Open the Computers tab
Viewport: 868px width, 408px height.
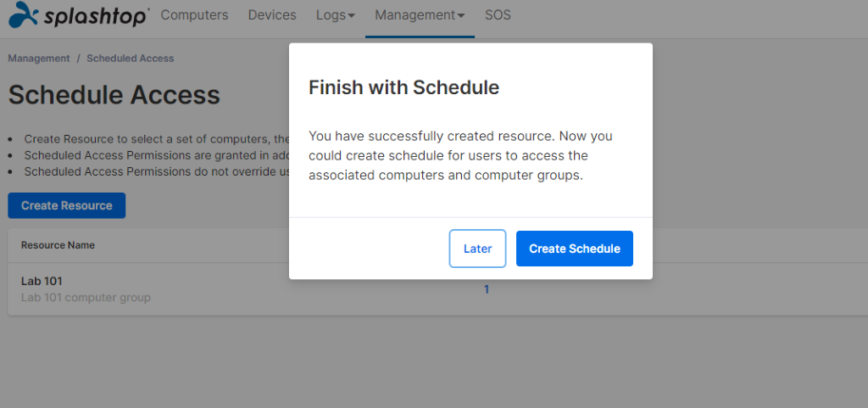pos(194,15)
